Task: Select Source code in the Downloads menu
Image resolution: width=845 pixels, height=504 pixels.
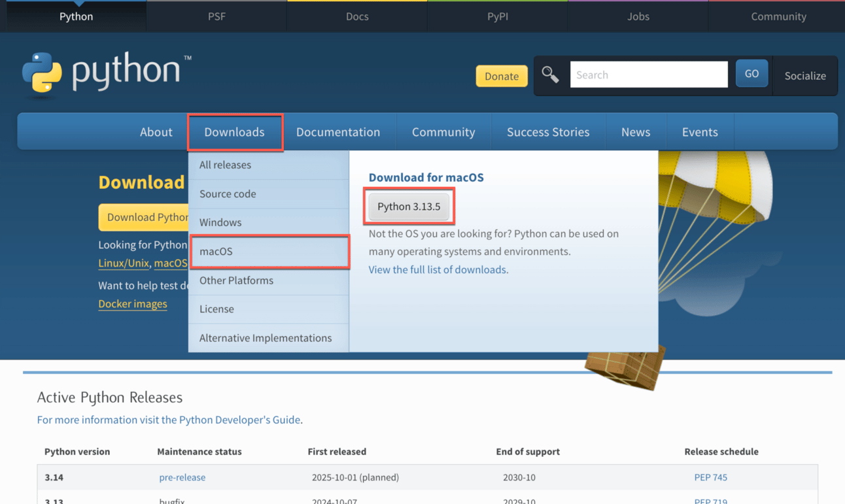Action: point(269,194)
